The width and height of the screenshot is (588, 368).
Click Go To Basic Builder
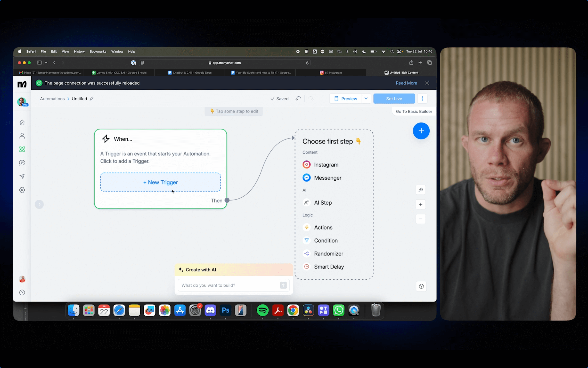coord(414,111)
